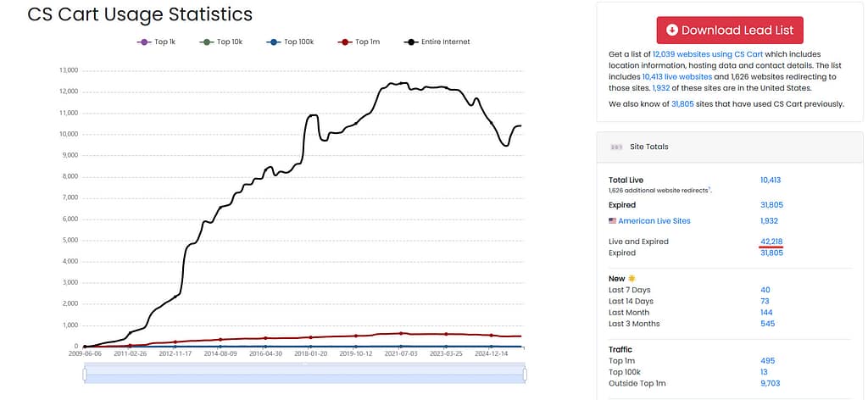Click the download arrow icon in red button

coord(672,31)
